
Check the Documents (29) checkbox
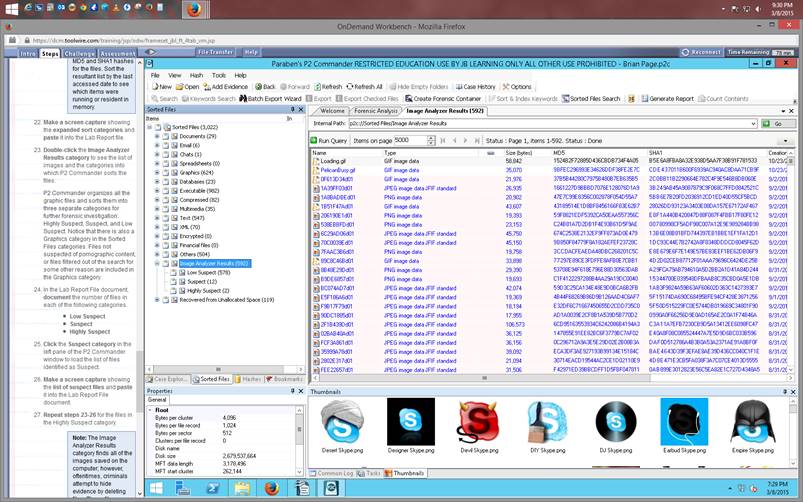(165, 136)
